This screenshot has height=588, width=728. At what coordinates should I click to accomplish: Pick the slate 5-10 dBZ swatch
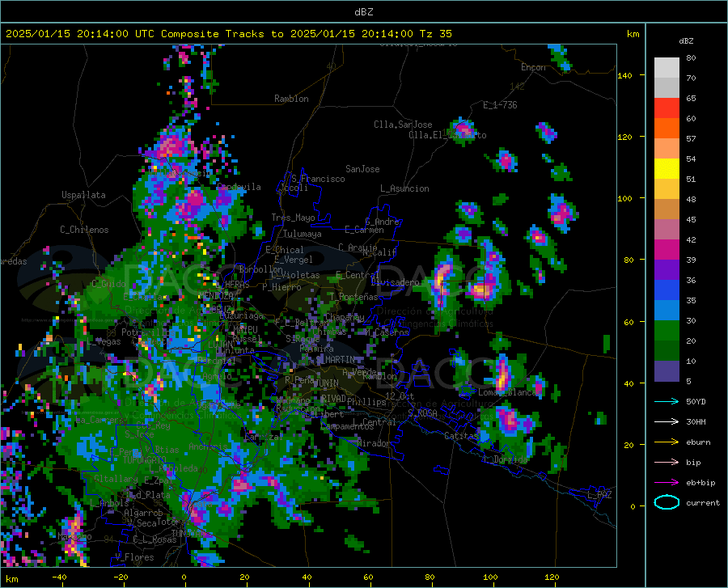coord(667,371)
